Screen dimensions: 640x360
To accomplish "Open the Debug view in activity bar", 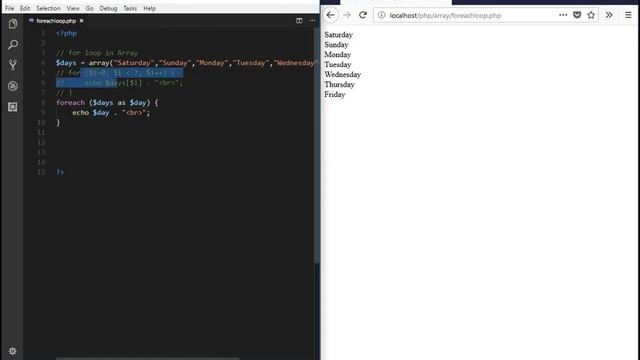I will point(13,86).
